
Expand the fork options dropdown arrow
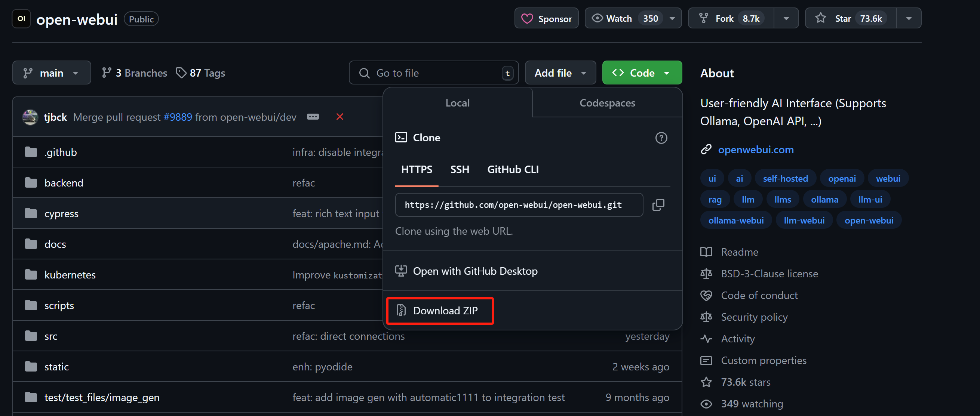pos(786,18)
